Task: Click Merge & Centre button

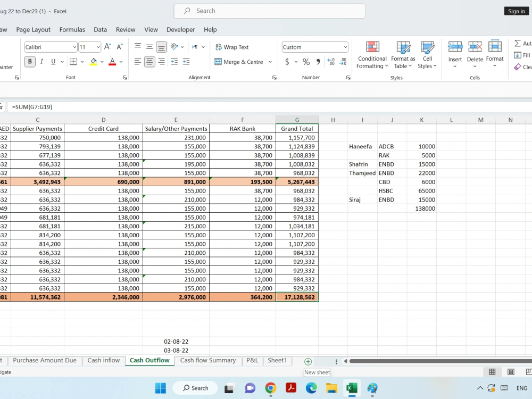Action: click(x=239, y=62)
